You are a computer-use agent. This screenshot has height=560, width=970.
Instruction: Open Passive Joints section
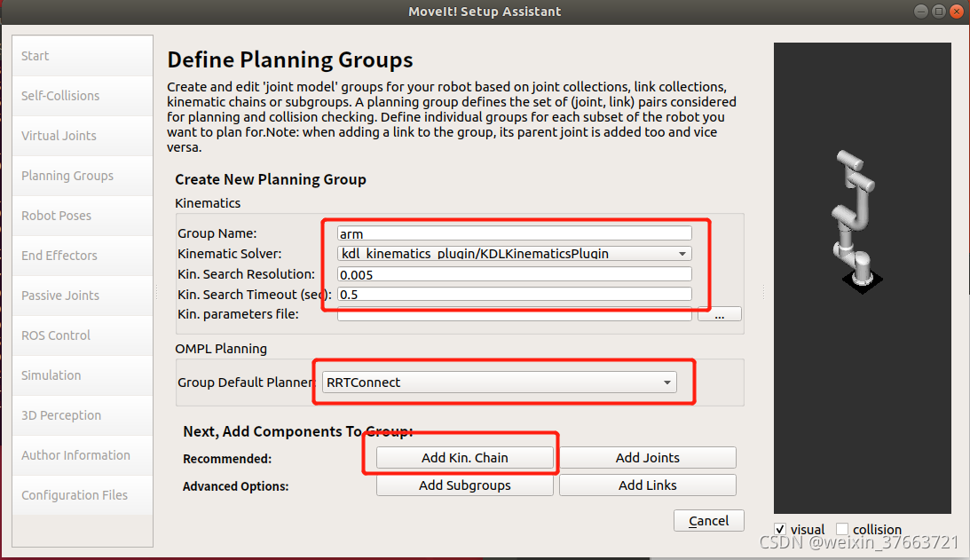click(x=83, y=296)
